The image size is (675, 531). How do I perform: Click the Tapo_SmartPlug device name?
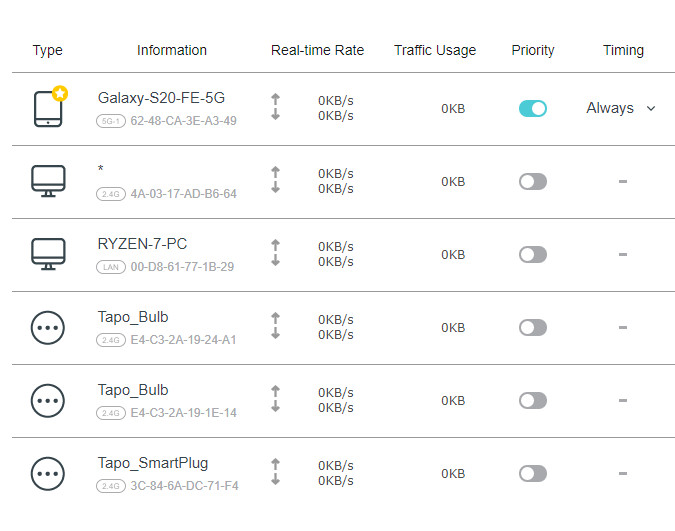pos(153,463)
